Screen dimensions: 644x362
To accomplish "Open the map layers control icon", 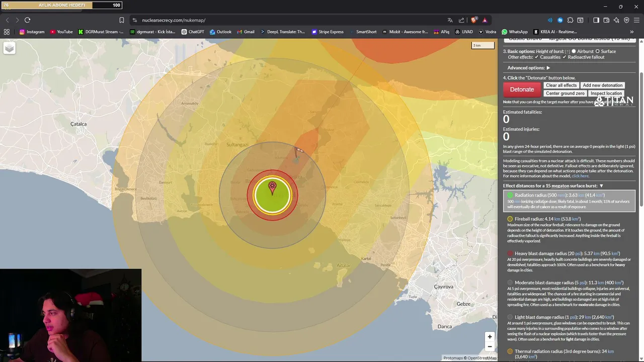I will (x=9, y=48).
